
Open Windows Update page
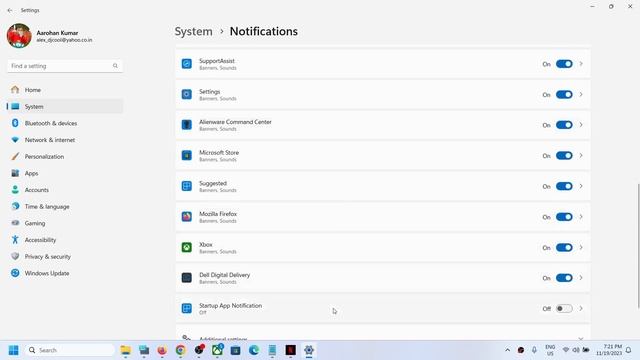65,273
